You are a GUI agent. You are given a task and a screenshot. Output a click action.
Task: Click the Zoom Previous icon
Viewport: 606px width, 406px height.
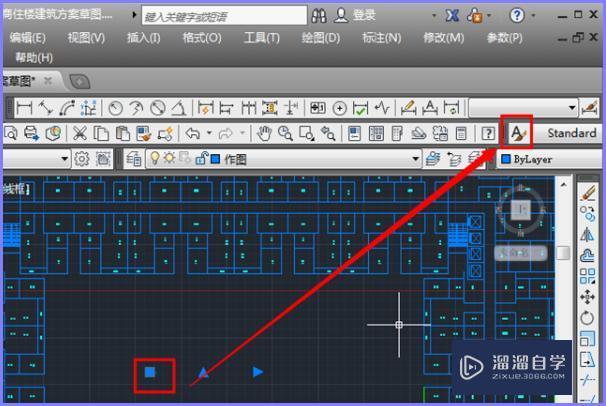point(328,134)
